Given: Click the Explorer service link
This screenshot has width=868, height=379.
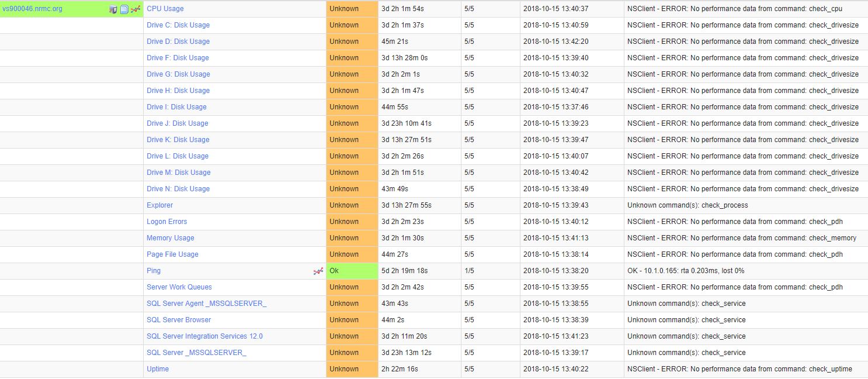Looking at the screenshot, I should pyautogui.click(x=159, y=205).
